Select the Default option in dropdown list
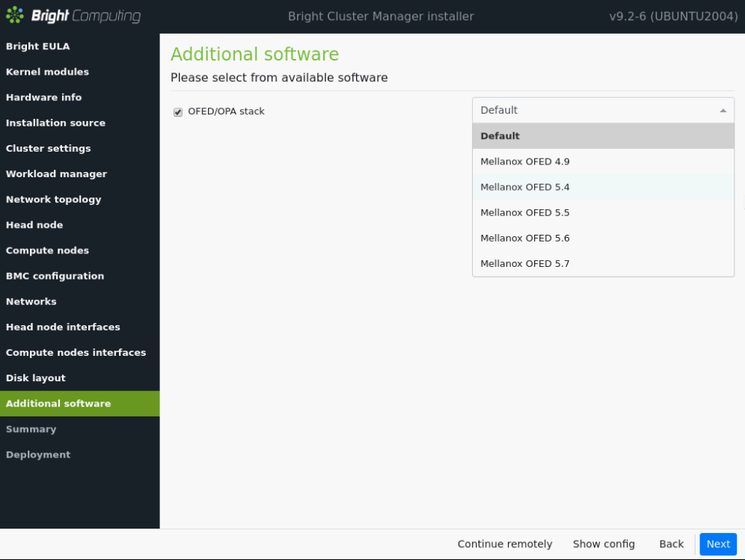745x560 pixels. click(x=603, y=136)
